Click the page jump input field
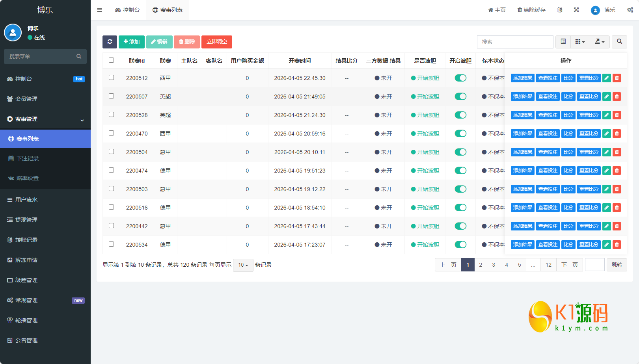Image resolution: width=639 pixels, height=364 pixels. [x=594, y=265]
